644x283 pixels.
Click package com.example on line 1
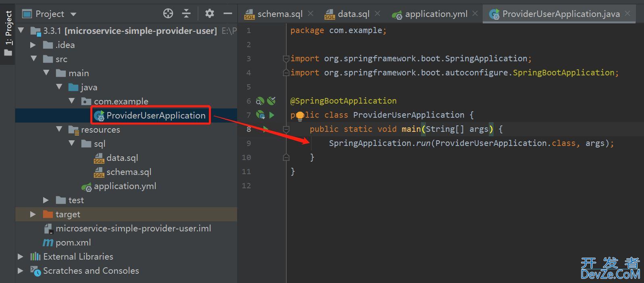click(338, 30)
